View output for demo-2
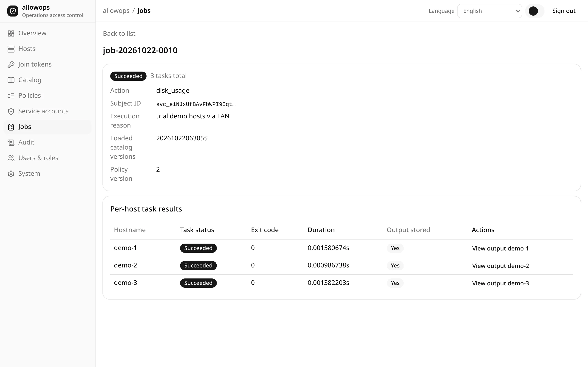This screenshot has height=367, width=588. click(500, 266)
